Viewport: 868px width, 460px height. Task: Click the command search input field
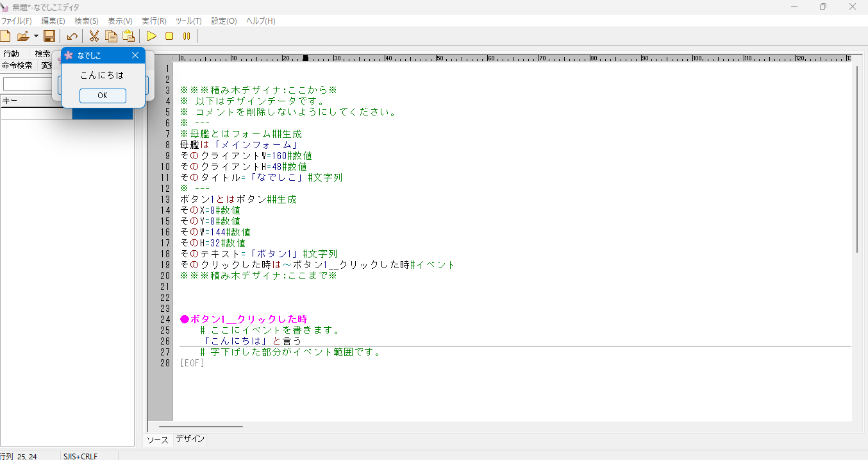(x=29, y=84)
